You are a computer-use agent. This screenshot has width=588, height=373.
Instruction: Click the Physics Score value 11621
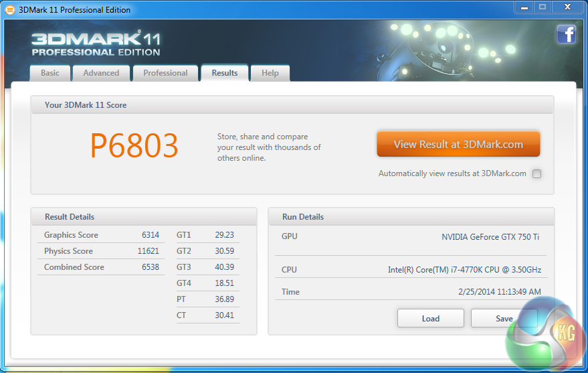tap(148, 251)
